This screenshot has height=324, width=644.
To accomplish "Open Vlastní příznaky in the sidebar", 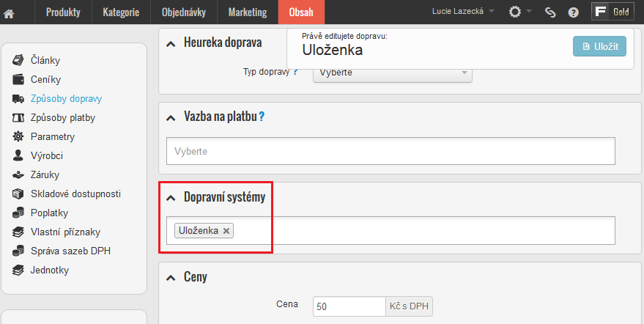I will click(65, 232).
